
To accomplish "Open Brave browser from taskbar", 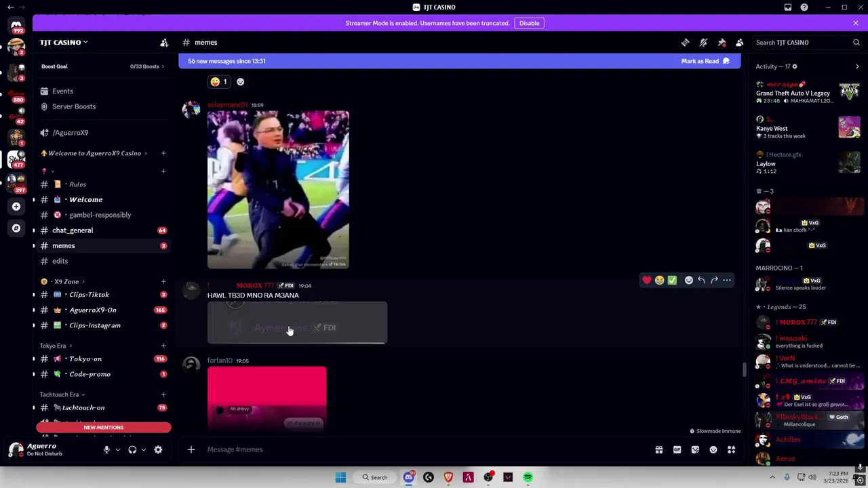I will point(448,477).
